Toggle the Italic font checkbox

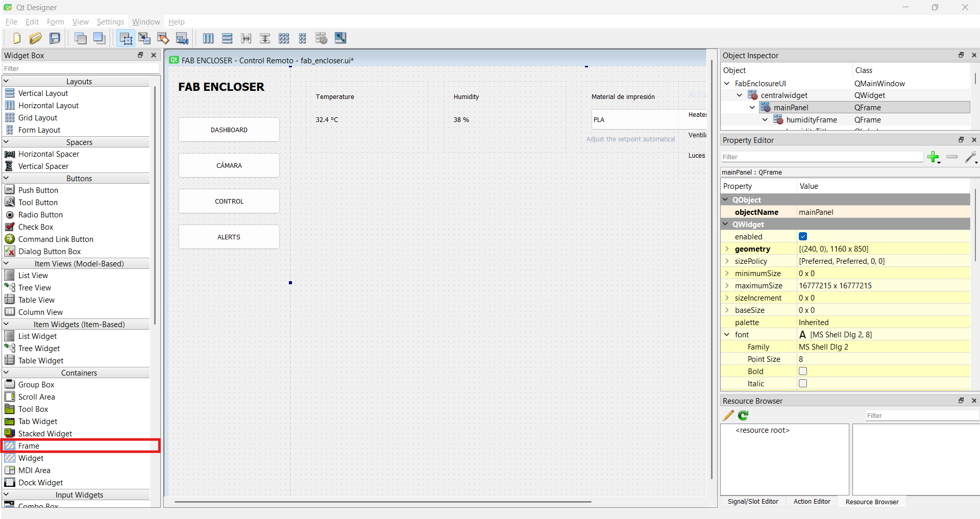(803, 383)
